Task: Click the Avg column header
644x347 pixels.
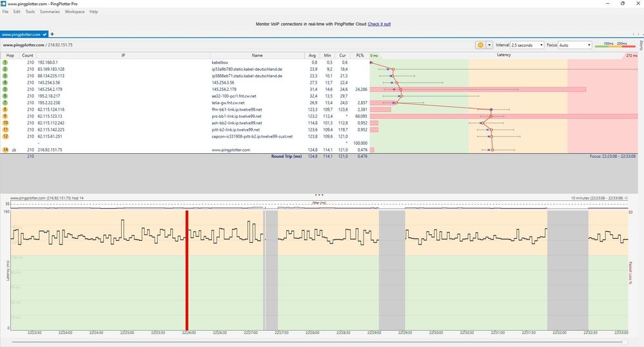Action: 312,55
